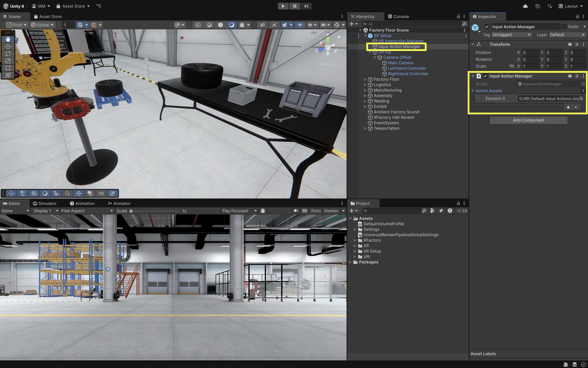Click the Pause button
This screenshot has height=368, width=588.
click(x=295, y=6)
